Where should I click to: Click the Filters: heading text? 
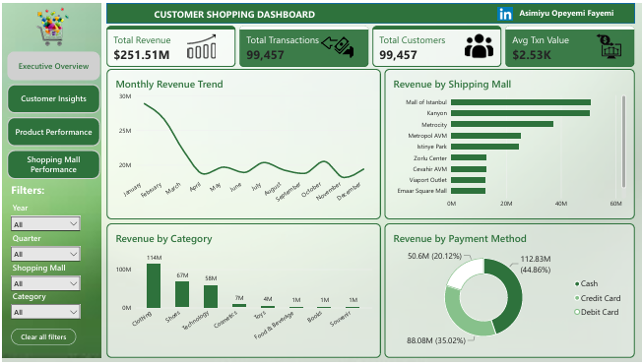(28, 190)
